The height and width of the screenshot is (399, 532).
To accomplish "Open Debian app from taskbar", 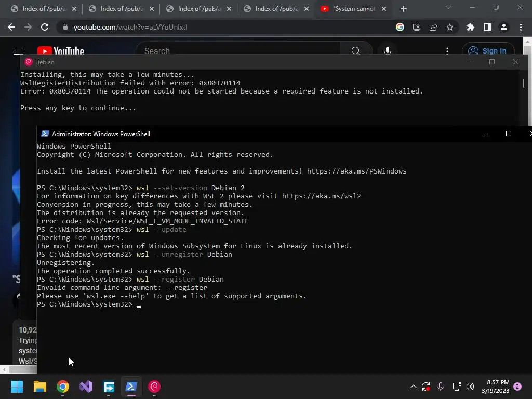I will point(154,387).
